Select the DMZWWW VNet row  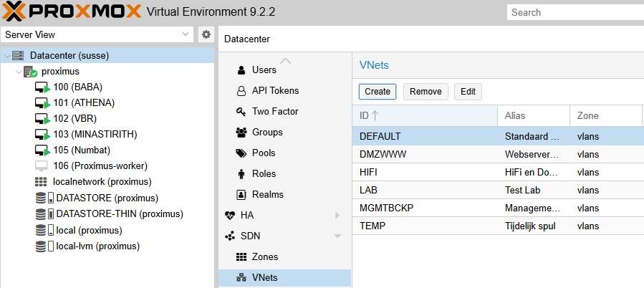pos(498,155)
